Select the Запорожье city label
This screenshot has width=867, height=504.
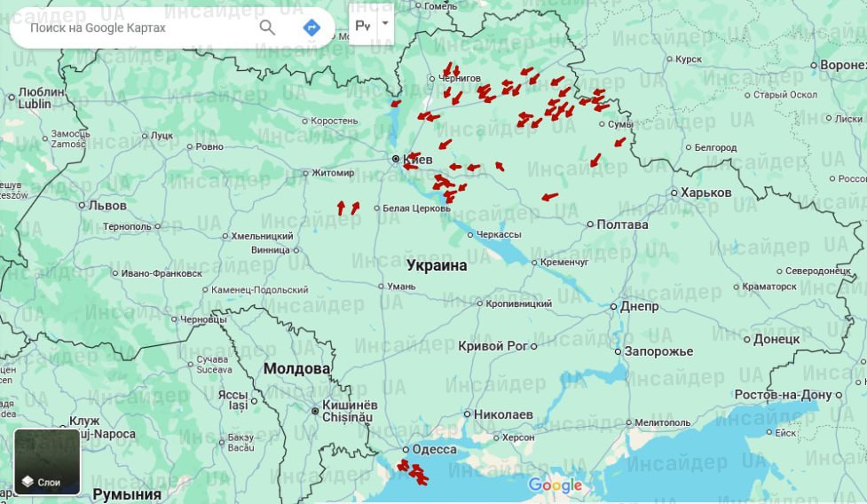tap(658, 351)
